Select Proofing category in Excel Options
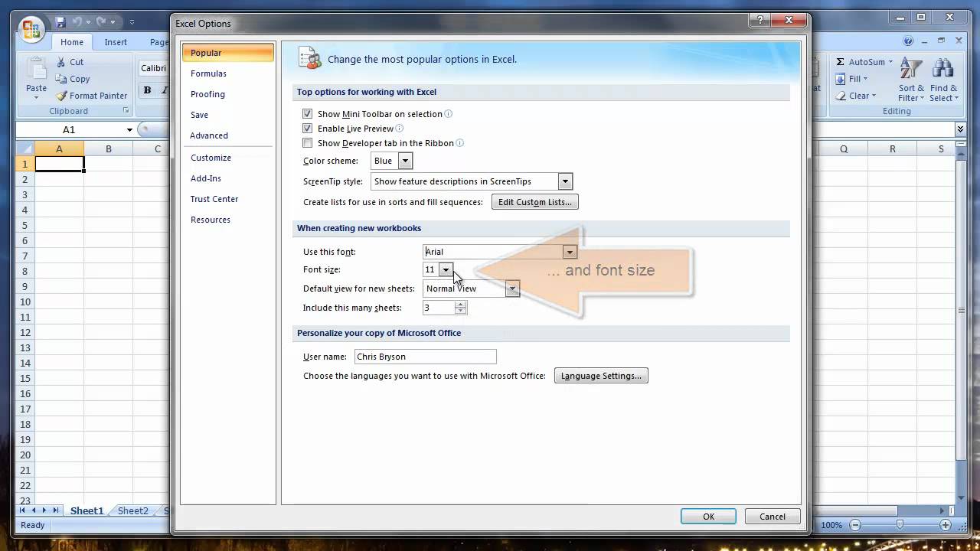The image size is (980, 551). coord(227,94)
